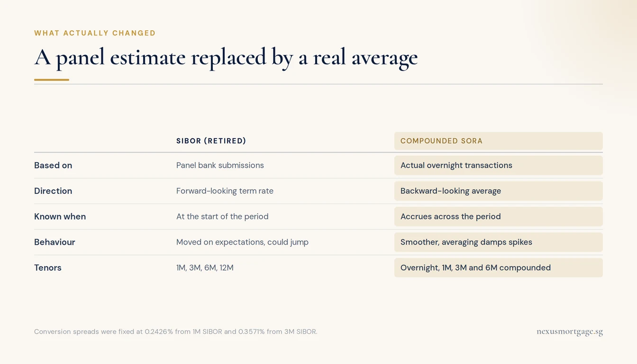The height and width of the screenshot is (364, 637).
Task: Click the '1M, 3M, 6M, 12M' cell
Action: click(205, 268)
